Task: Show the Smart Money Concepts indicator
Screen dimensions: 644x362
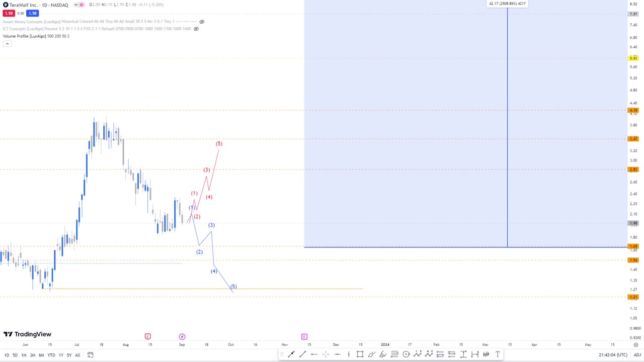Action: point(202,22)
